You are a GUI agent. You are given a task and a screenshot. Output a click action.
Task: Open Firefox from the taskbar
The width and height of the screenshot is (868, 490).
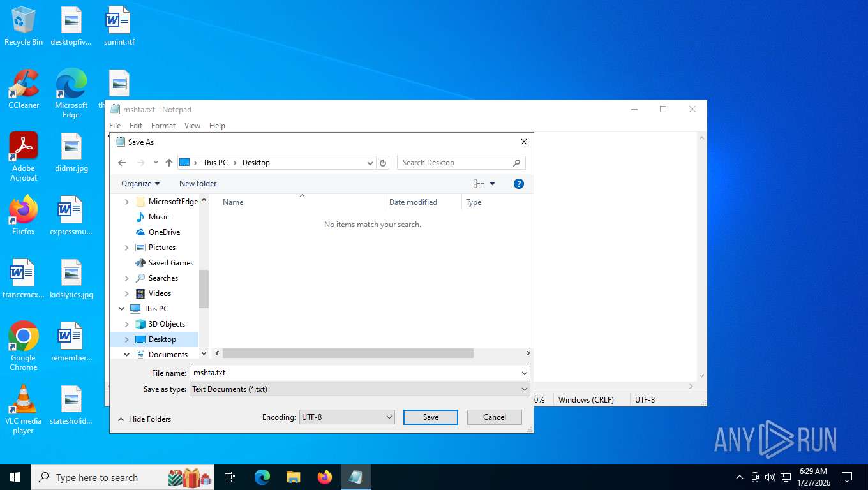[x=324, y=477]
